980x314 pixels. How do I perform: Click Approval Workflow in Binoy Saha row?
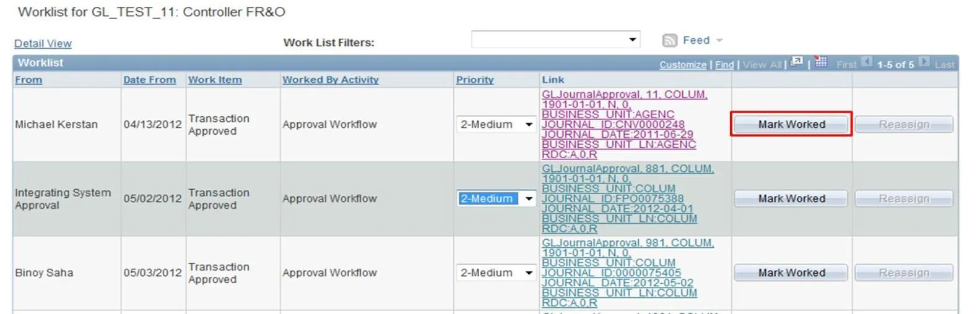[x=329, y=273]
